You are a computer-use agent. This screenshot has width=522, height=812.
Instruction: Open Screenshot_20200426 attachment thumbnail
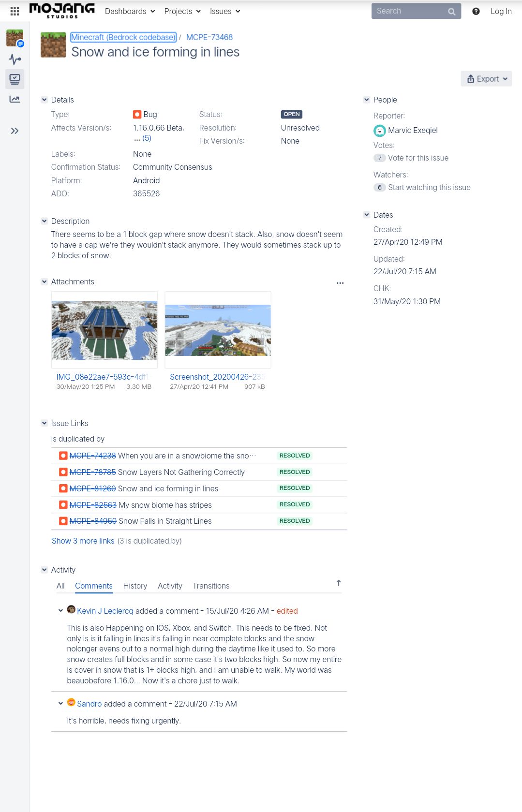(x=218, y=330)
